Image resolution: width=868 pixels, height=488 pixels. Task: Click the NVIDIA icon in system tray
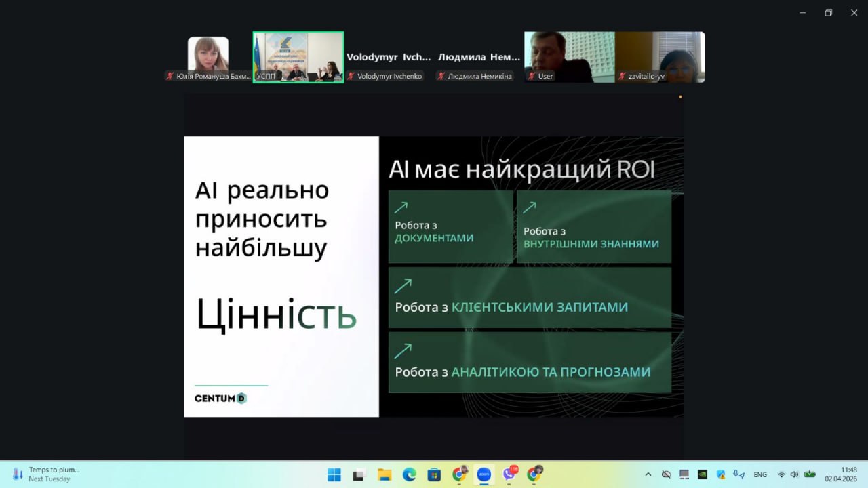pos(703,474)
